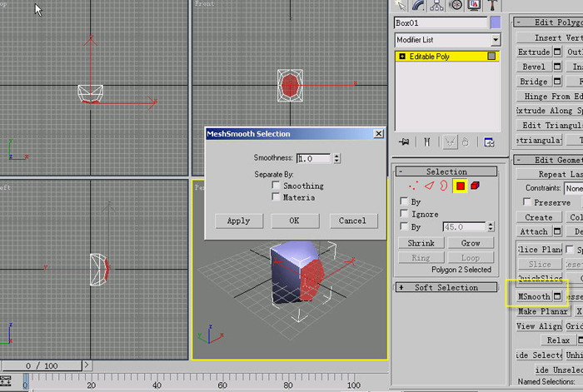This screenshot has height=392, width=583.
Task: Click the Front viewport label
Action: click(205, 3)
